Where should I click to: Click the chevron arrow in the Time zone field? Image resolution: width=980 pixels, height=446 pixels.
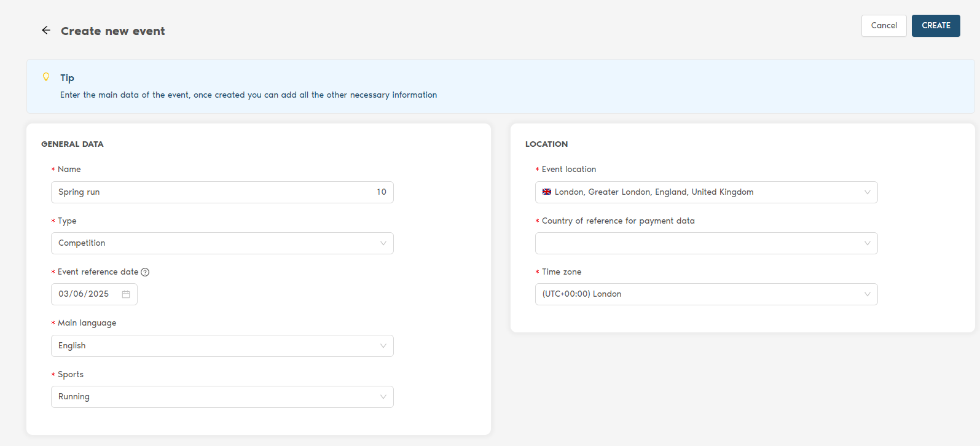[x=867, y=294]
